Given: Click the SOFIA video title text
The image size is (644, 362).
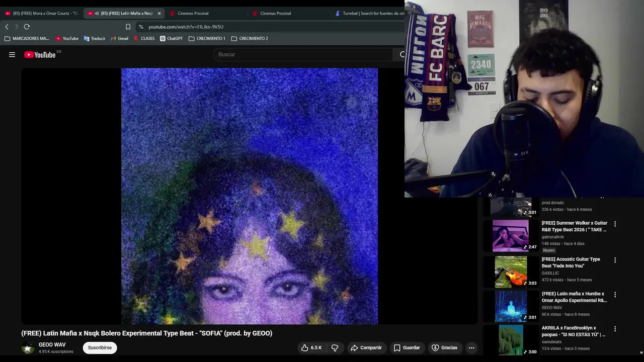Looking at the screenshot, I should pyautogui.click(x=147, y=333).
